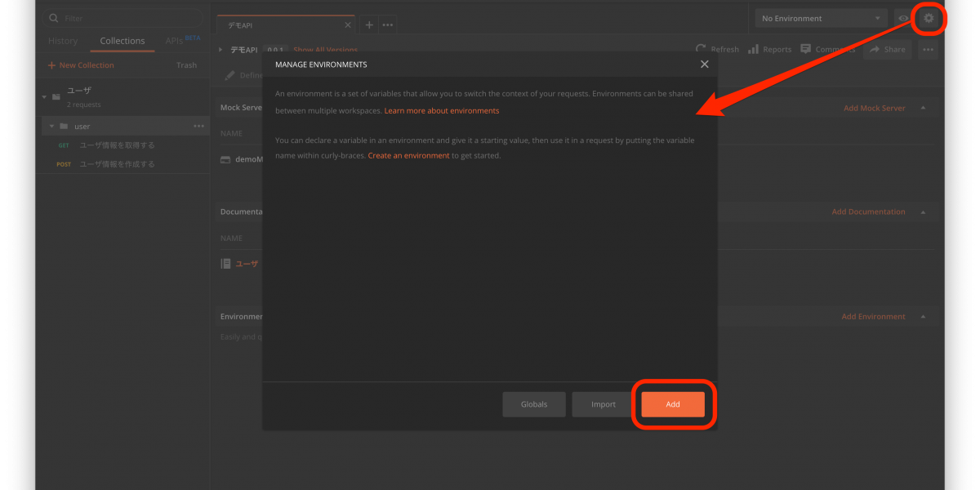Click the plus new tab icon
This screenshot has height=490, width=980.
[369, 25]
